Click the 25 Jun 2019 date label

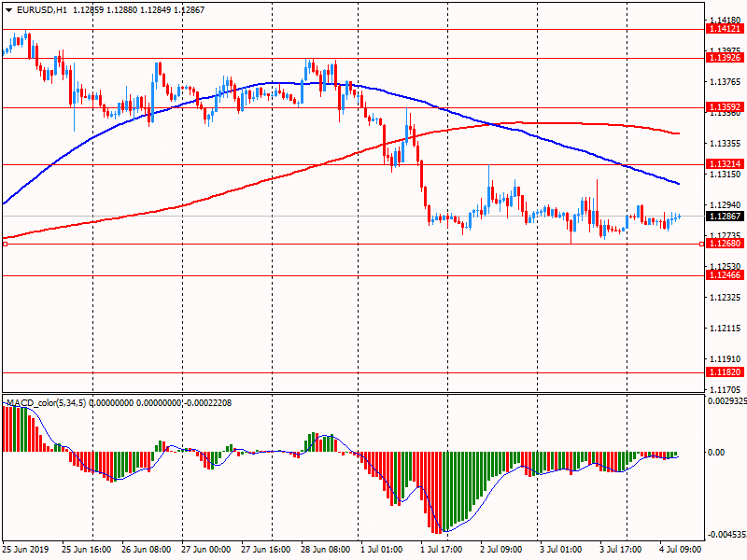click(26, 549)
